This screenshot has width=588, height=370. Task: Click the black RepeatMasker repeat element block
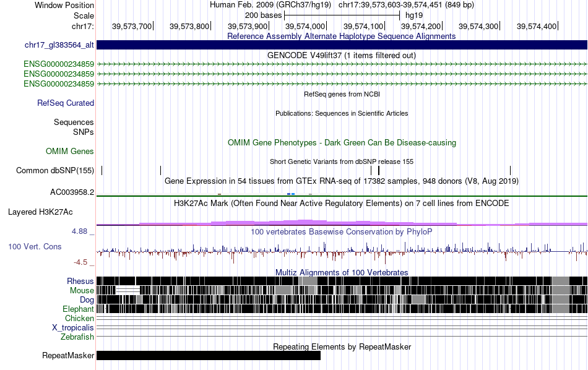[x=209, y=355]
